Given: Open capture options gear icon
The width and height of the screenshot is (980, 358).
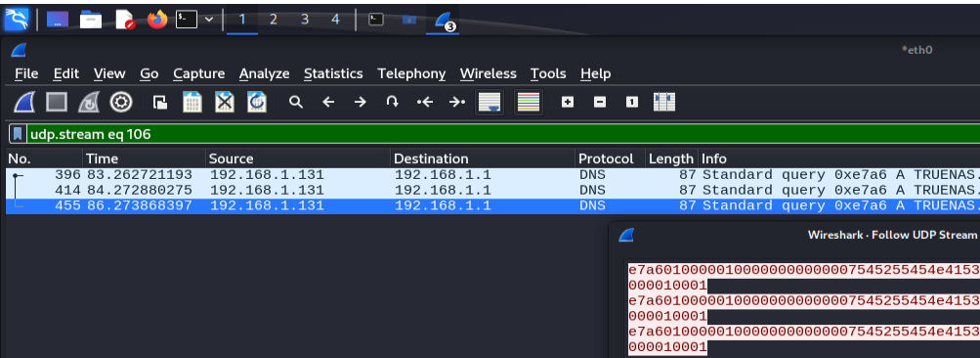Looking at the screenshot, I should [x=121, y=102].
